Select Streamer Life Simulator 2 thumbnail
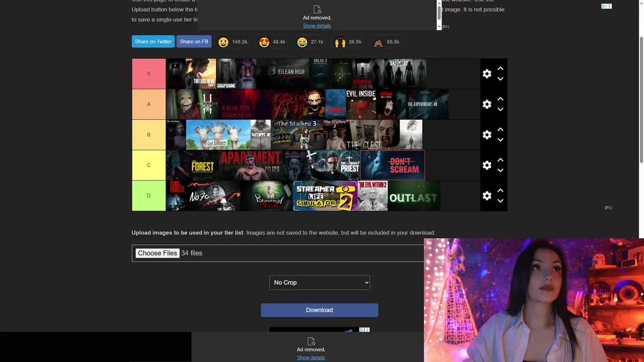 pyautogui.click(x=325, y=196)
